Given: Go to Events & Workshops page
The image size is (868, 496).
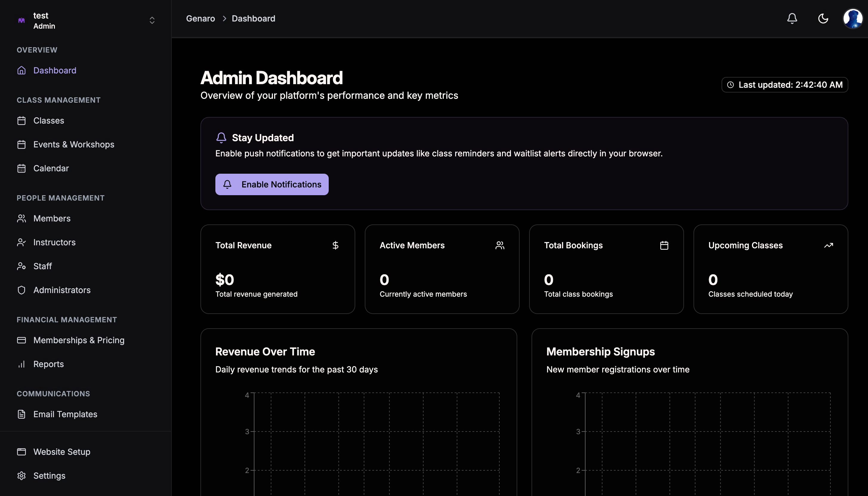Looking at the screenshot, I should 73,144.
